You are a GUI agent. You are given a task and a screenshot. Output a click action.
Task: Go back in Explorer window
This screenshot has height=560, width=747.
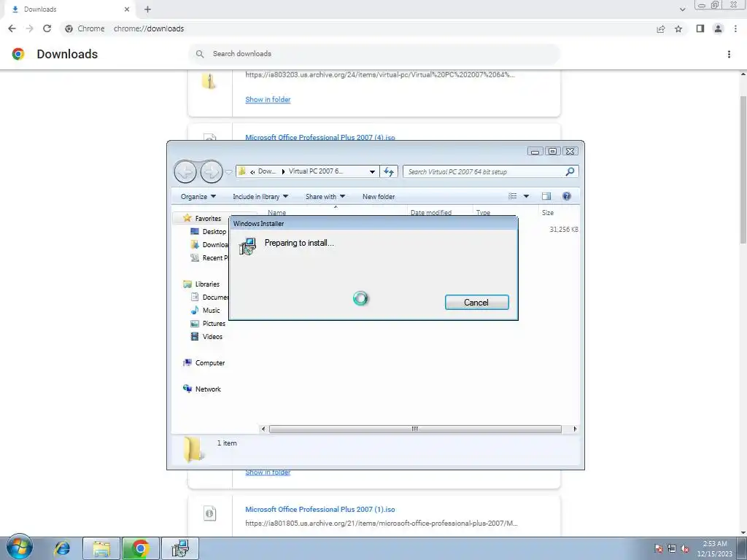pos(185,171)
